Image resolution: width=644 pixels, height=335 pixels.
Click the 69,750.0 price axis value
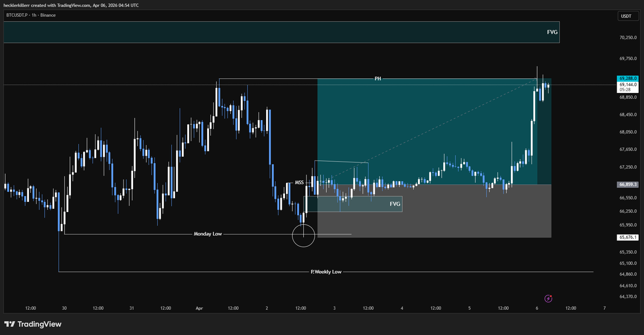click(x=627, y=59)
